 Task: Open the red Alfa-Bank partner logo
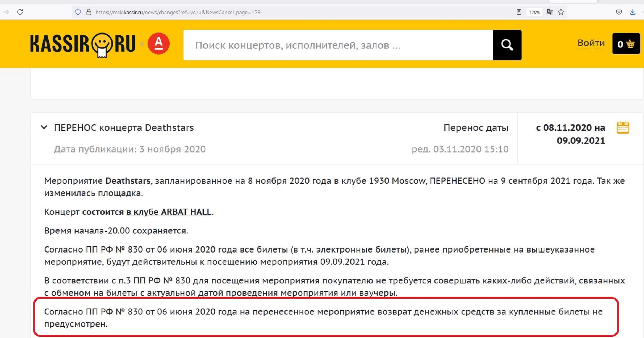pyautogui.click(x=159, y=44)
